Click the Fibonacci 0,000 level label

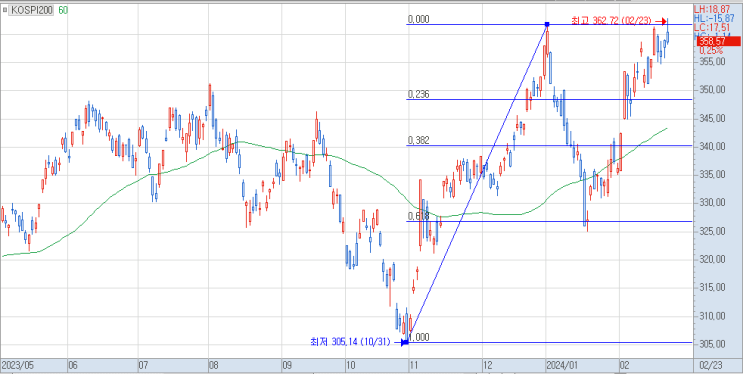pyautogui.click(x=419, y=19)
